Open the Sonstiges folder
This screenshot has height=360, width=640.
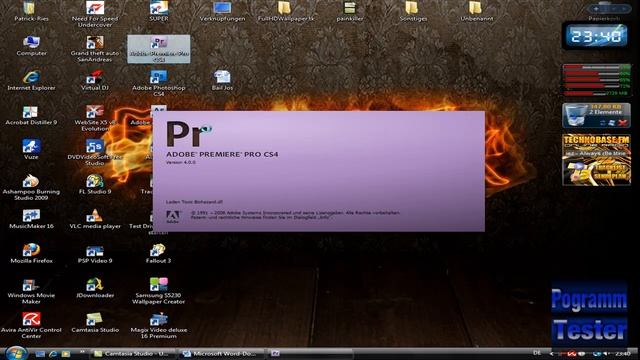413,11
